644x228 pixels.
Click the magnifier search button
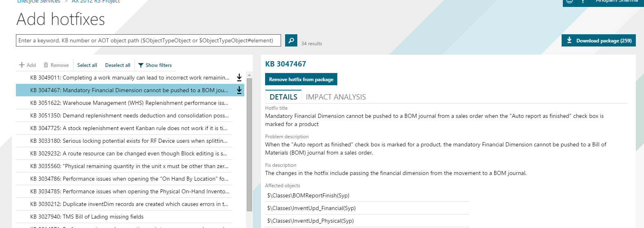pyautogui.click(x=291, y=40)
